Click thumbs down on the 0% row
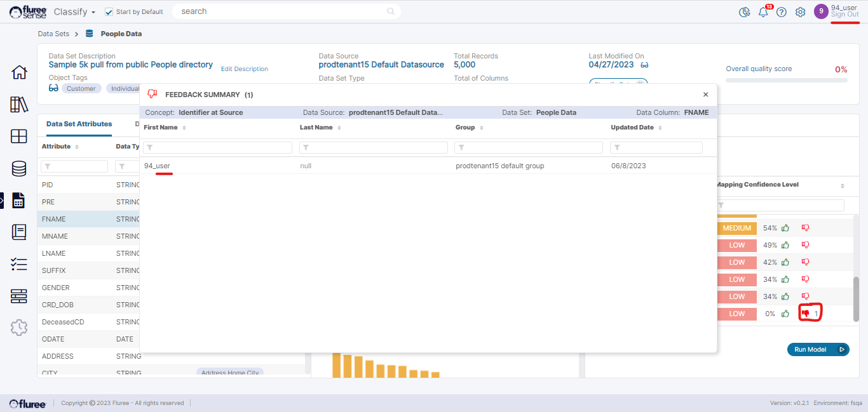868x412 pixels. pyautogui.click(x=806, y=314)
